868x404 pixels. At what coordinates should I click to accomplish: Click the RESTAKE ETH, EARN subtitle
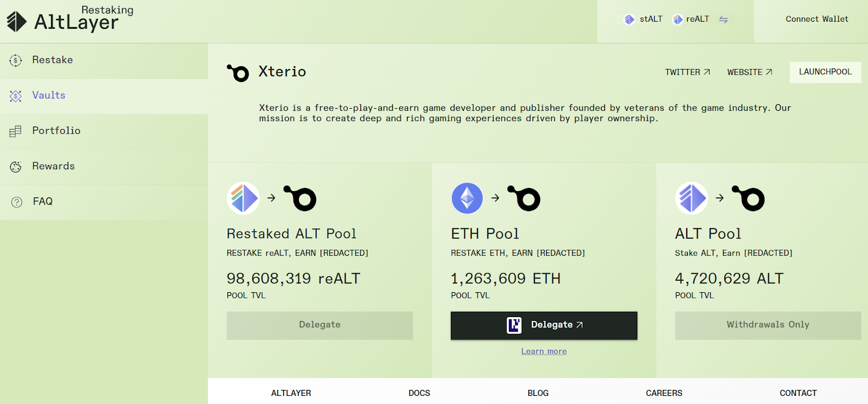pyautogui.click(x=518, y=253)
